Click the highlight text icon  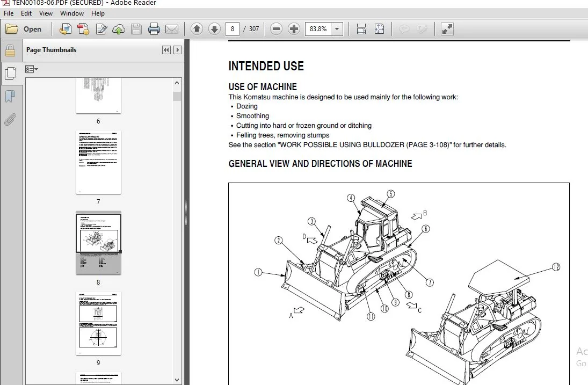(x=422, y=29)
